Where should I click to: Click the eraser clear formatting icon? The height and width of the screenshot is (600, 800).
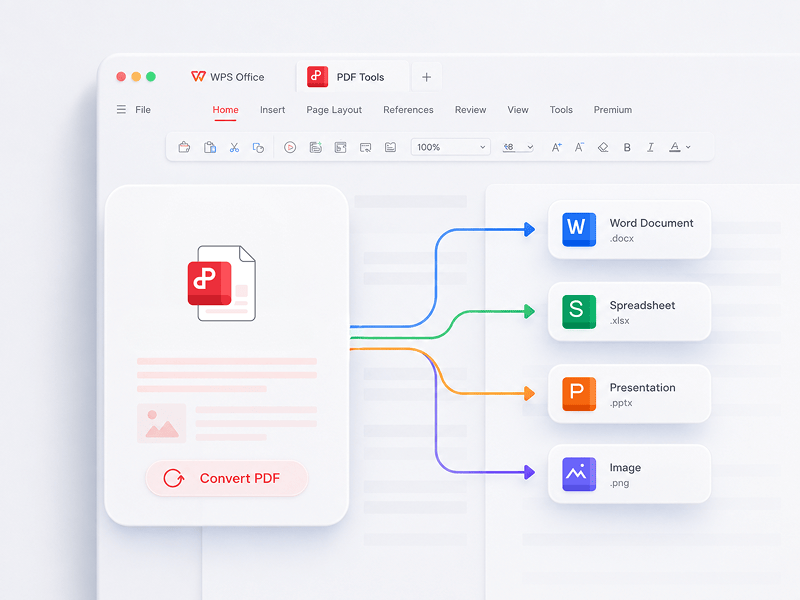pos(603,147)
